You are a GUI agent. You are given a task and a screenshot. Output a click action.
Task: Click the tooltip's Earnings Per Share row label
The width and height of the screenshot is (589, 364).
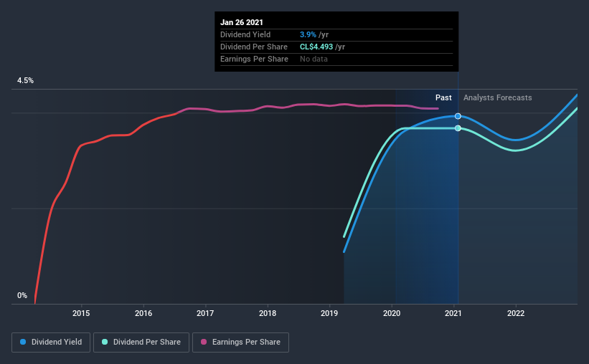coord(254,59)
